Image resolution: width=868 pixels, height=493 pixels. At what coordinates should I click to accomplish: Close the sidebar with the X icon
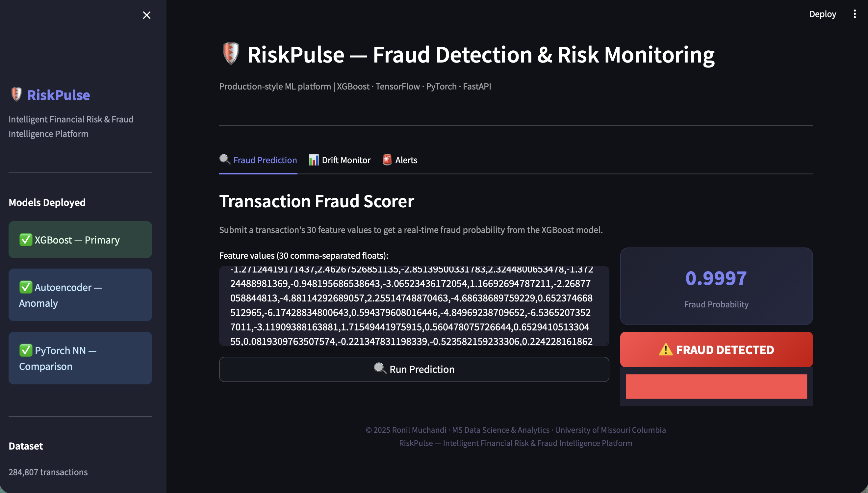click(146, 15)
